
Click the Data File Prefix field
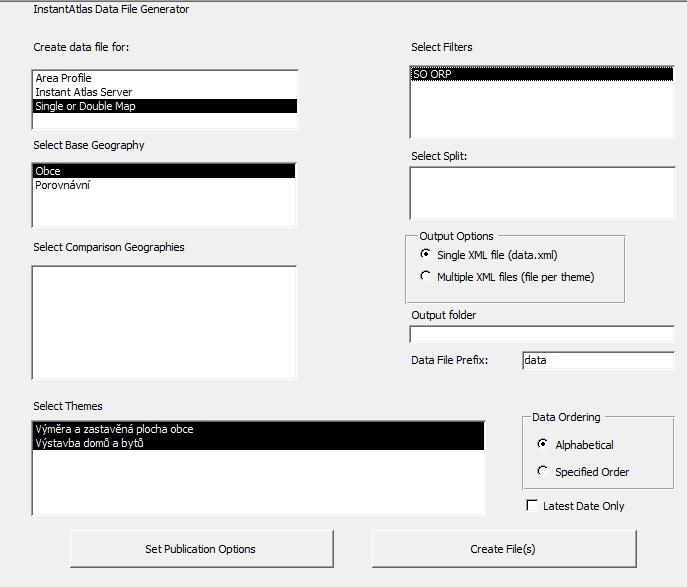pos(598,361)
